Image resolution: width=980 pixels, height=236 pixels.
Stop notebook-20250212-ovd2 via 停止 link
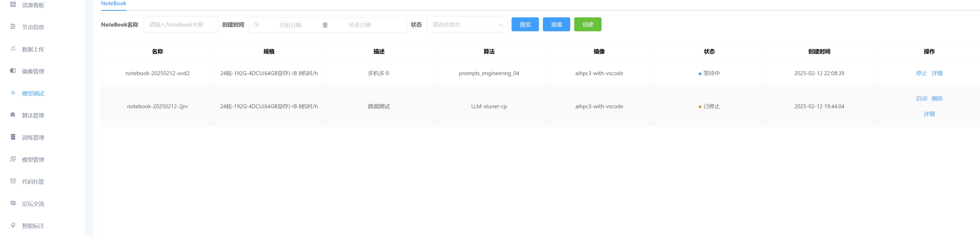921,73
